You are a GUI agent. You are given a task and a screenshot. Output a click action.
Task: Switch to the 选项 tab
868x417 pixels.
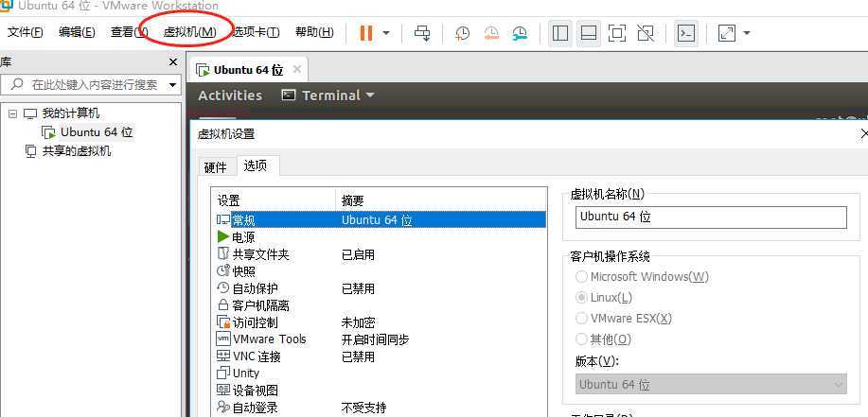(256, 165)
